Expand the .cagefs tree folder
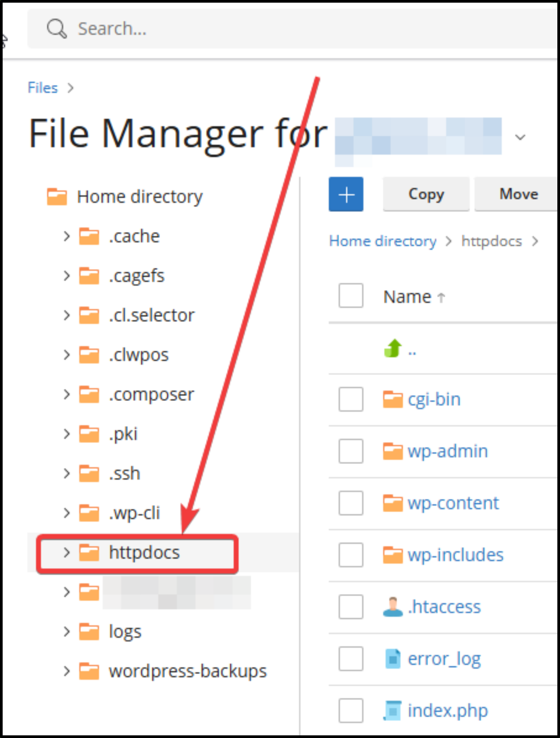560x738 pixels. point(67,276)
